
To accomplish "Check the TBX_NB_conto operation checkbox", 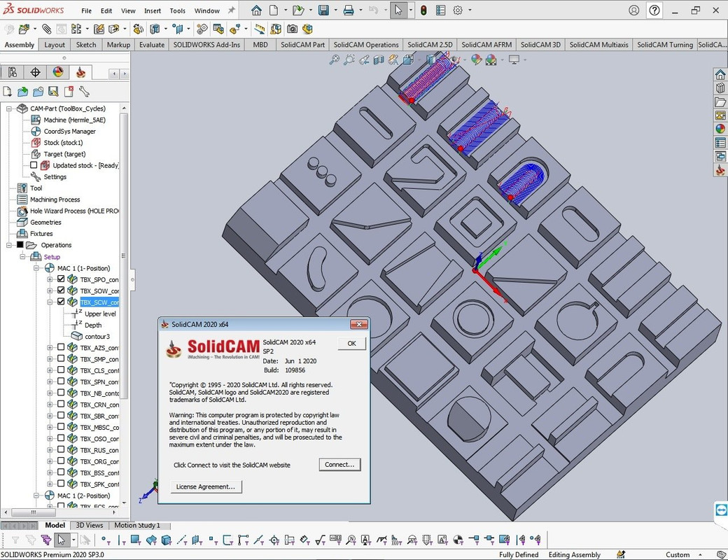I will pos(61,393).
